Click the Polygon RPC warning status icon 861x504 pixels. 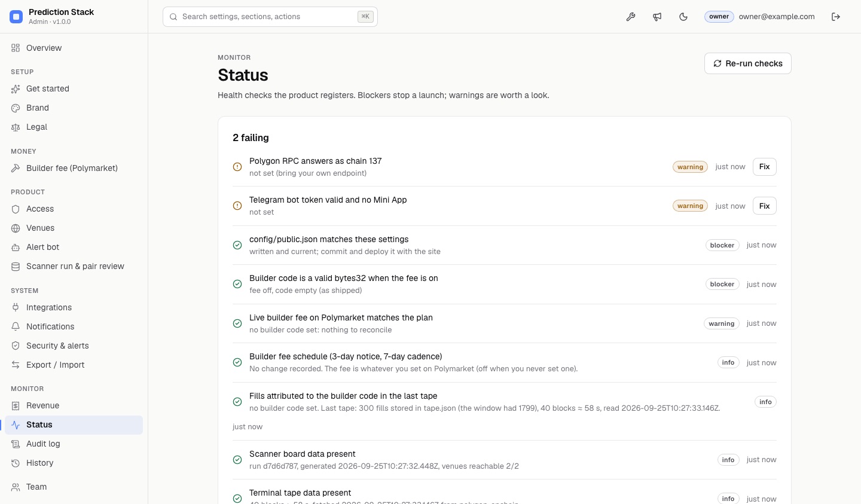pyautogui.click(x=237, y=167)
